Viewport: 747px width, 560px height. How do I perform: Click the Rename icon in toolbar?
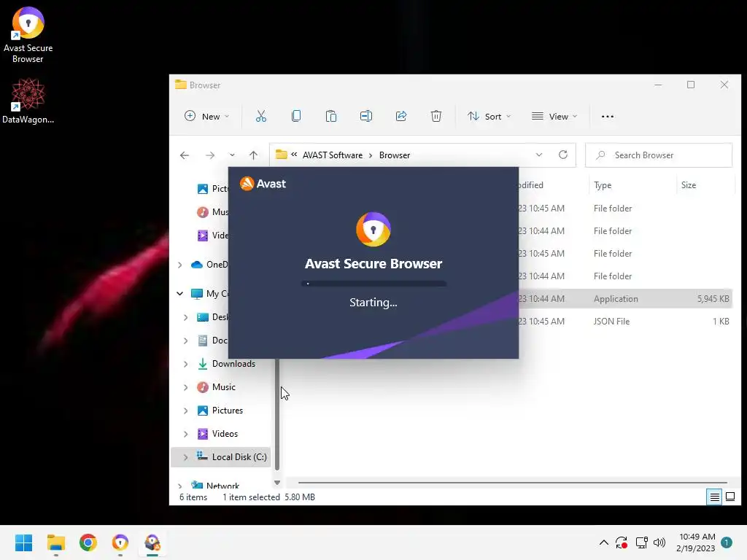click(366, 116)
